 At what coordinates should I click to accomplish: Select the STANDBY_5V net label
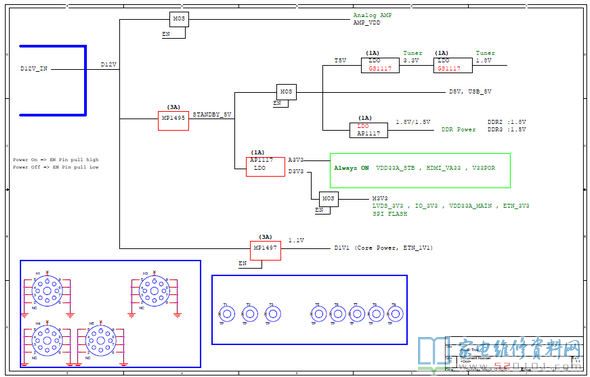click(x=212, y=114)
